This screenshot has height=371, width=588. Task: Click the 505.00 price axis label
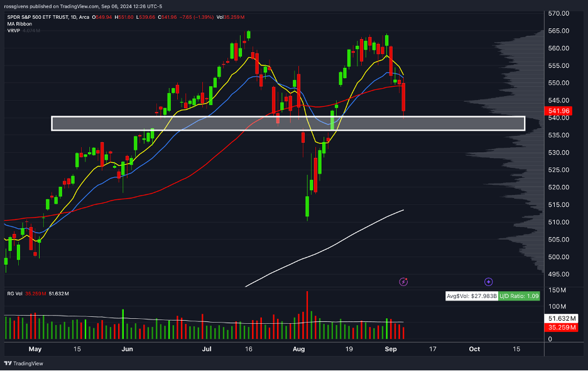[x=558, y=240]
